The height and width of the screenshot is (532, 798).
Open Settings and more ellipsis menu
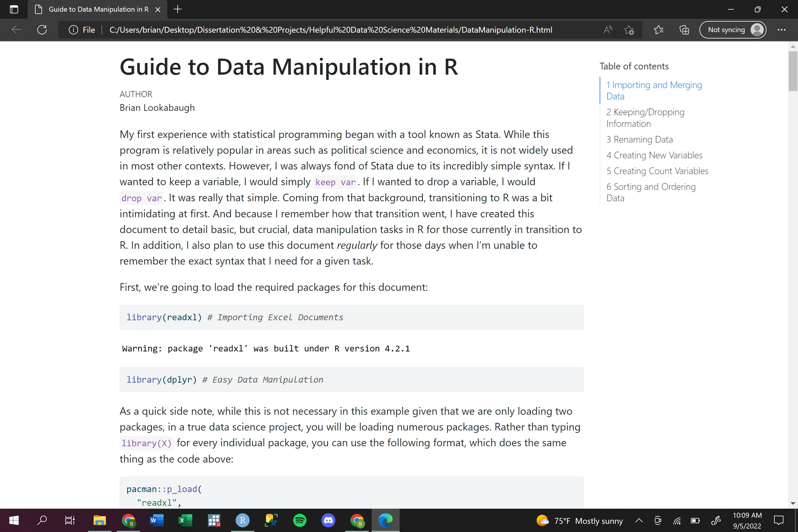pos(781,30)
